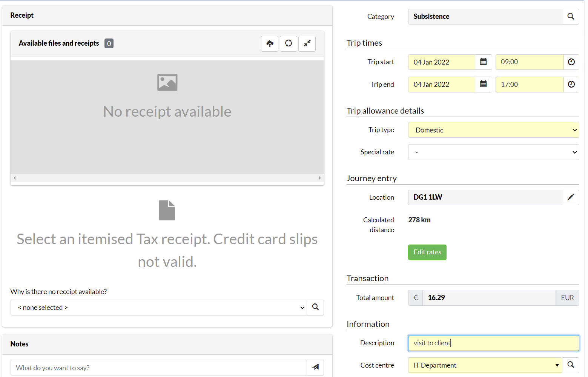Click the Trip end date field

tap(441, 85)
